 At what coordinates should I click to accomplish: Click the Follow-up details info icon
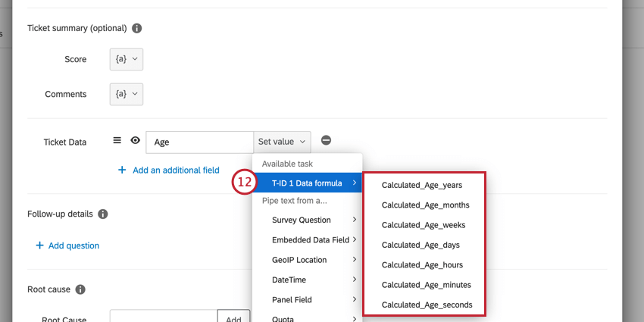(103, 214)
